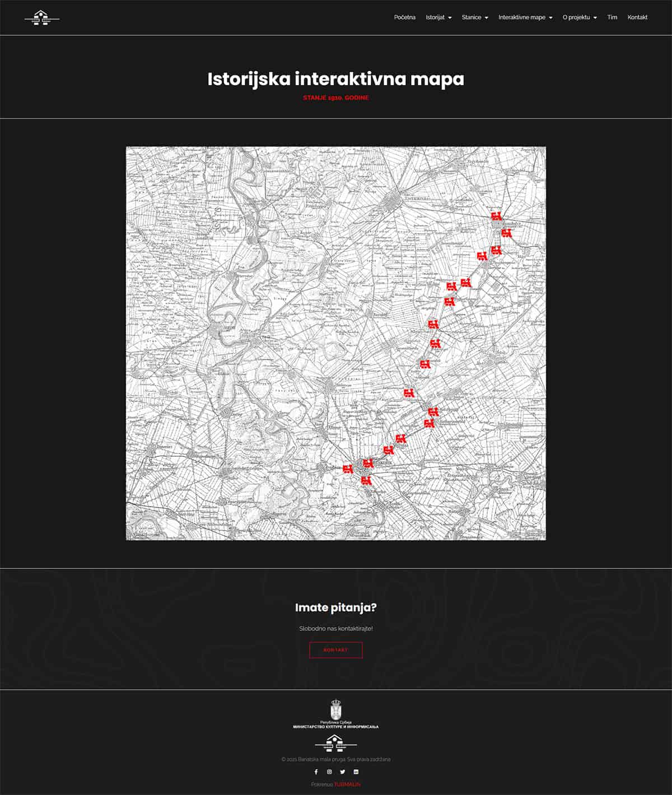The height and width of the screenshot is (795, 672).
Task: Expand the O projektu dropdown arrow
Action: (595, 18)
